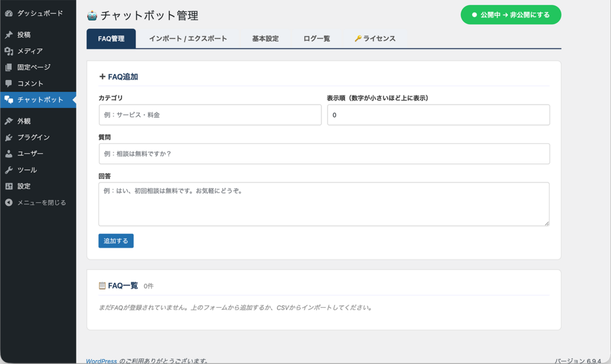Toggle publish state with 公開中 → 非公開にする button
The width and height of the screenshot is (611, 364).
point(510,14)
